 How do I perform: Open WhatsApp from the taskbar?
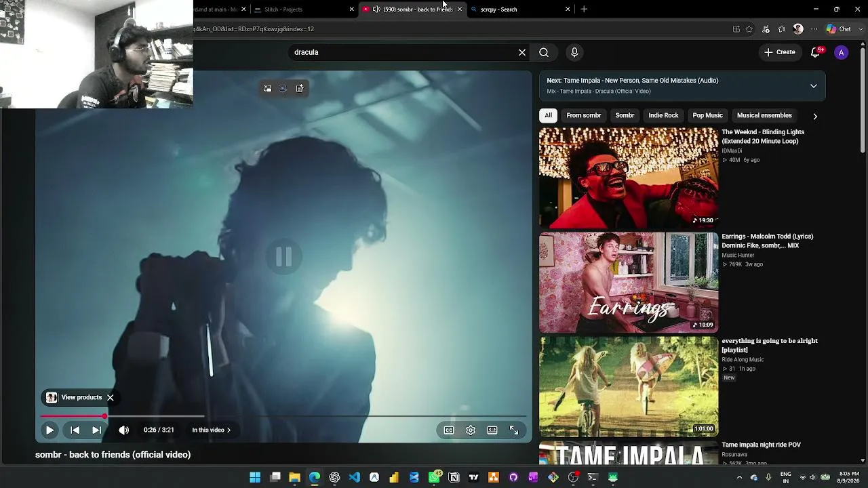434,477
